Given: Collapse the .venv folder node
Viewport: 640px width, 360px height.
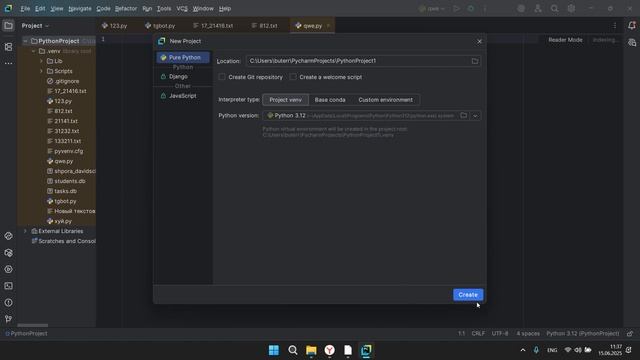Looking at the screenshot, I should [33, 51].
